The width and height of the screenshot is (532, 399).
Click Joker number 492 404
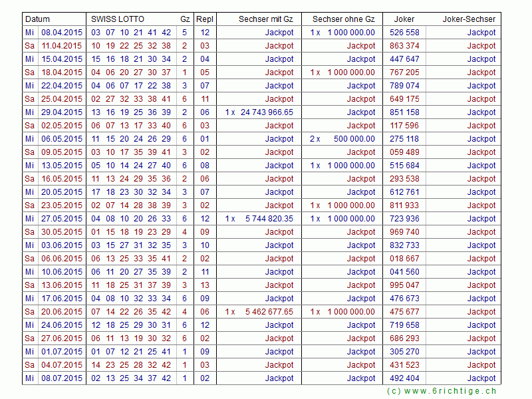[404, 378]
